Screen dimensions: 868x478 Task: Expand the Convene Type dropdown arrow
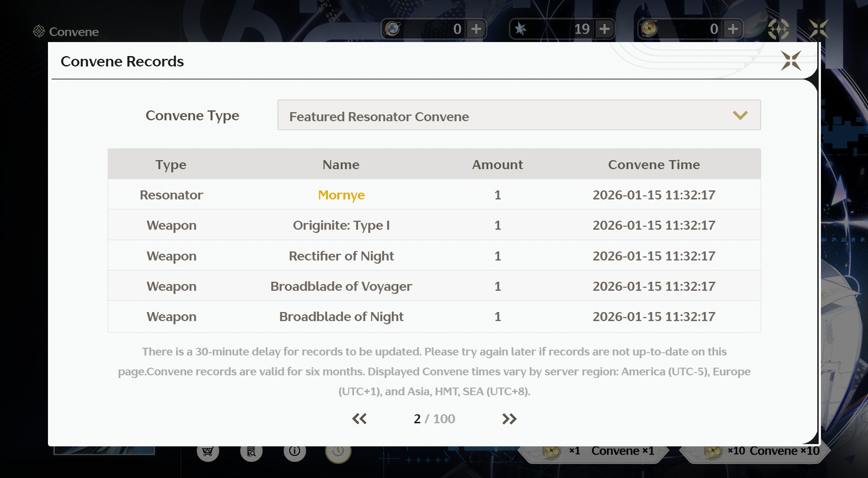[x=740, y=115]
